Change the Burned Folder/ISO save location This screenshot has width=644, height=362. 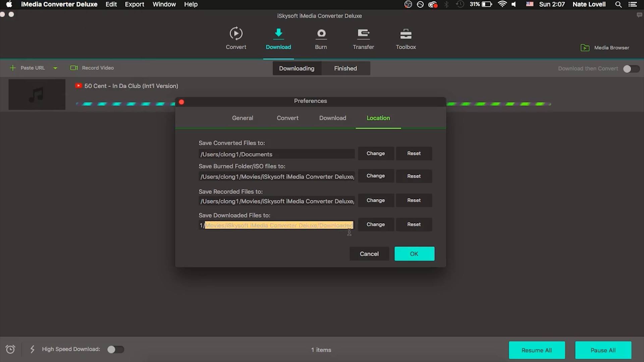pyautogui.click(x=376, y=176)
